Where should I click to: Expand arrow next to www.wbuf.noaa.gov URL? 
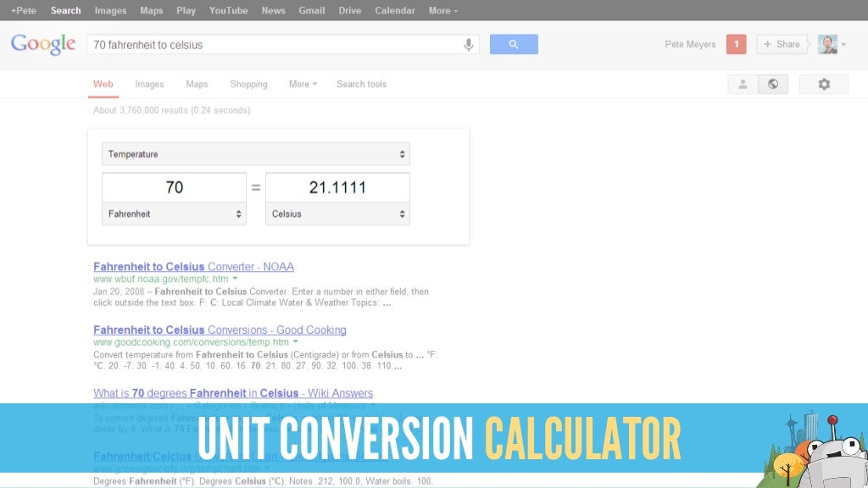coord(236,278)
